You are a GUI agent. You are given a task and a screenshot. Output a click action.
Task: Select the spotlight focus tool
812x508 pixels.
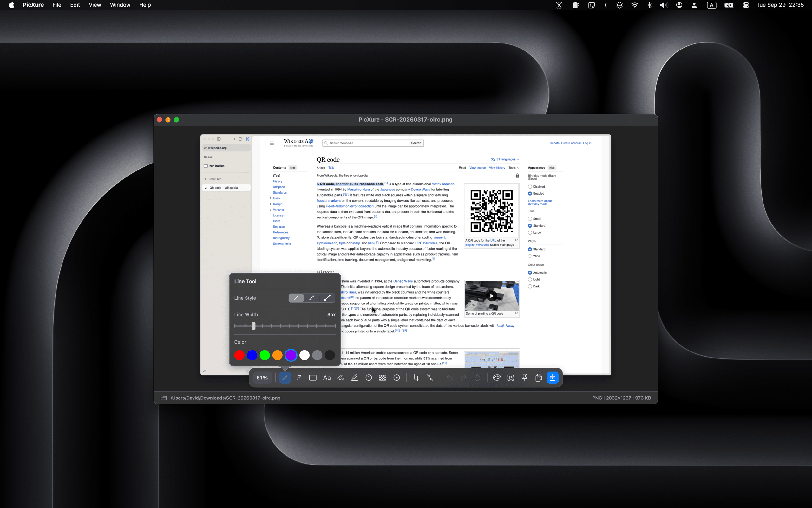pos(396,378)
